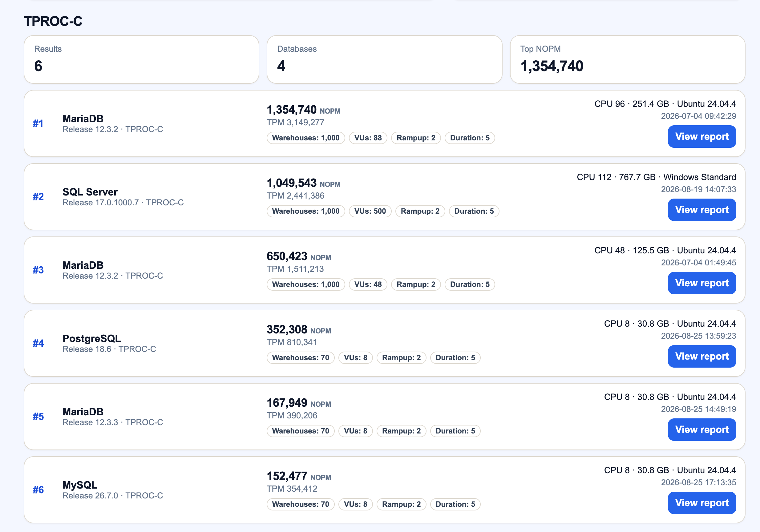Open View report for #4 PostgreSQL
Image resolution: width=760 pixels, height=532 pixels.
click(x=702, y=356)
